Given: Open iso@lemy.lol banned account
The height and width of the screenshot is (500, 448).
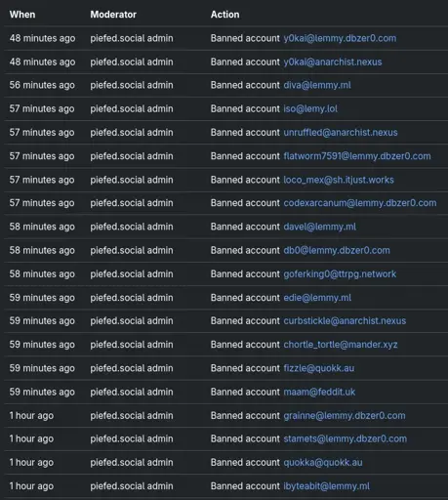Looking at the screenshot, I should (310, 108).
